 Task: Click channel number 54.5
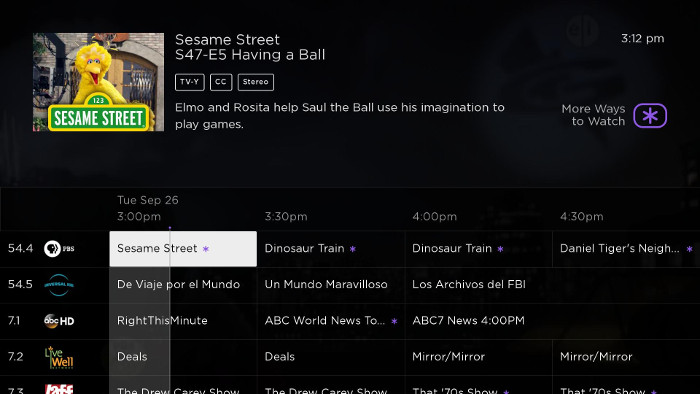pos(21,285)
